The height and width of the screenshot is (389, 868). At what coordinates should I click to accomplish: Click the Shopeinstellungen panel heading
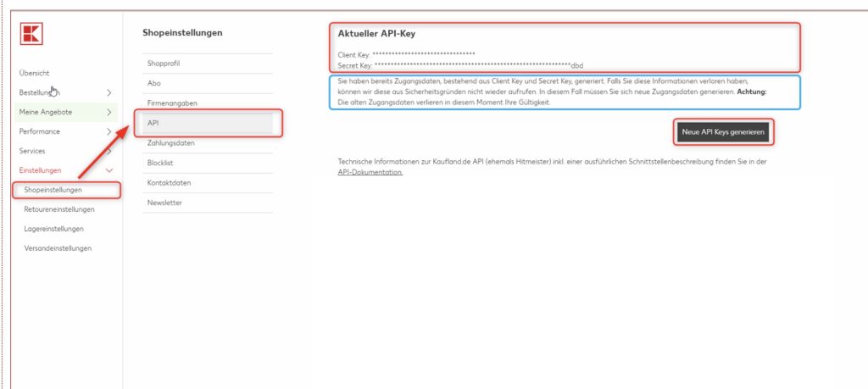[182, 33]
